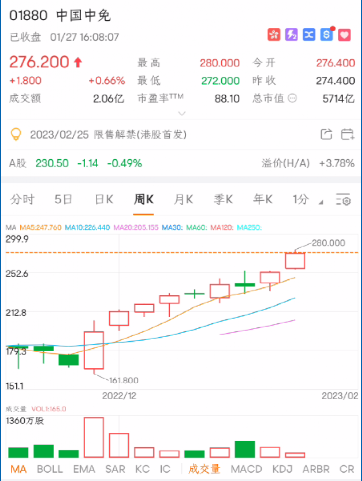
Task: Select the ARBR sub-indicator
Action: click(316, 469)
